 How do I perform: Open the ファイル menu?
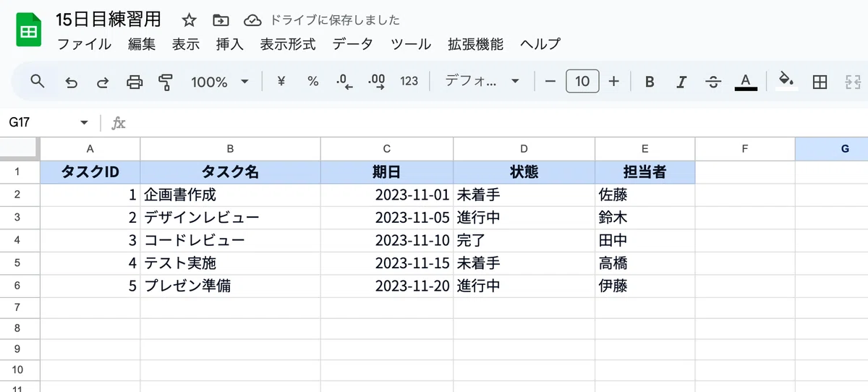point(85,44)
